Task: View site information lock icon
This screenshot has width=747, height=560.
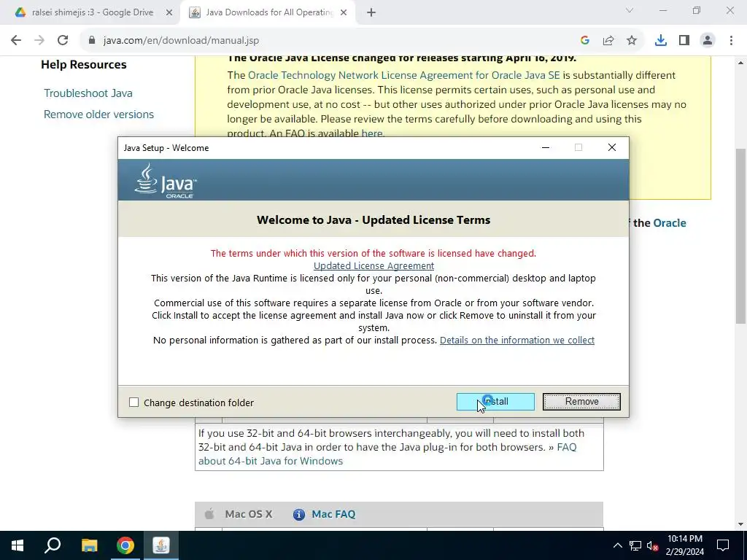Action: point(93,41)
